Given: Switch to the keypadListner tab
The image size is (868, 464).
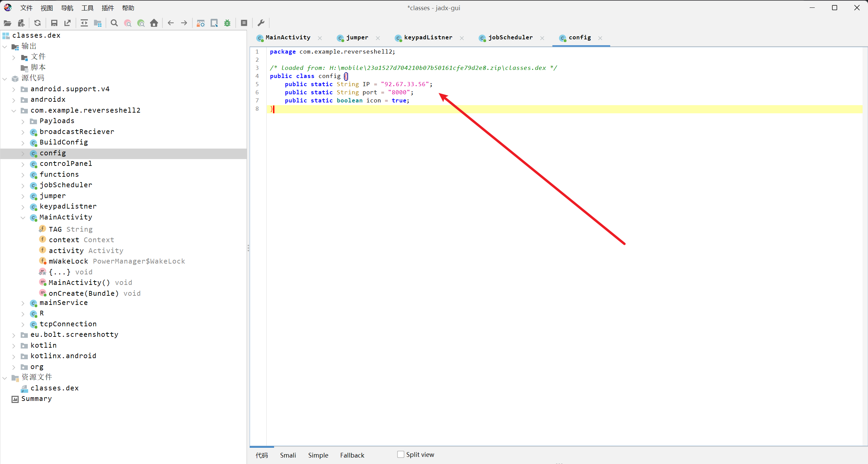Looking at the screenshot, I should coord(428,38).
